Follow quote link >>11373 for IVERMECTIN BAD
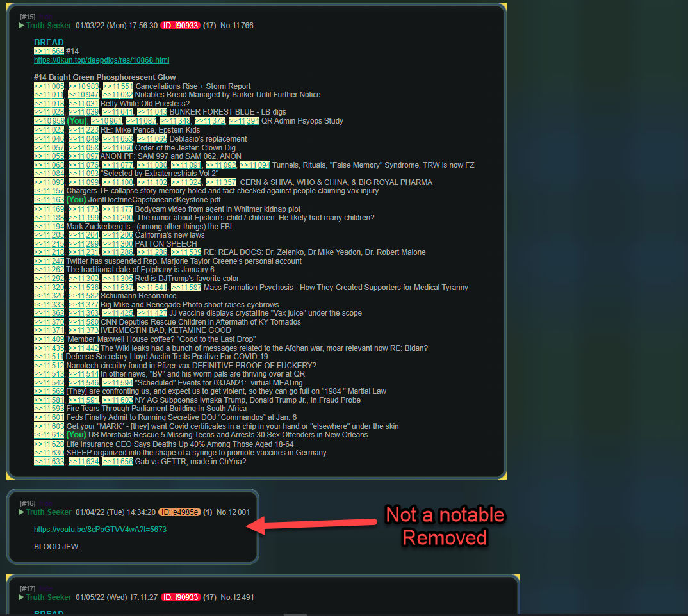The image size is (688, 616). pos(83,330)
